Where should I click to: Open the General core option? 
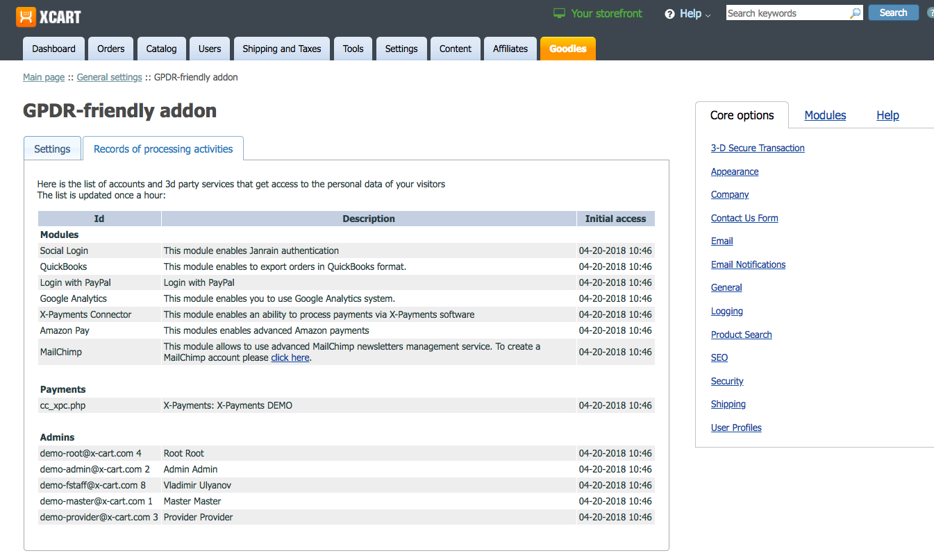coord(726,287)
